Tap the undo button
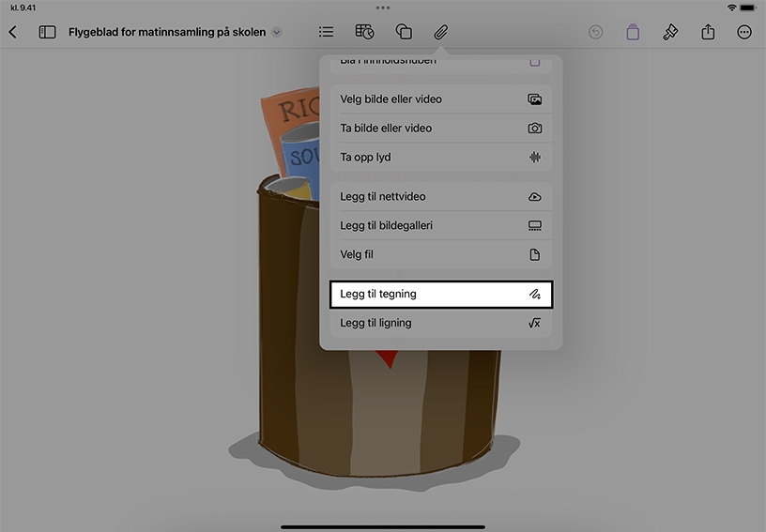This screenshot has width=766, height=532. click(595, 32)
